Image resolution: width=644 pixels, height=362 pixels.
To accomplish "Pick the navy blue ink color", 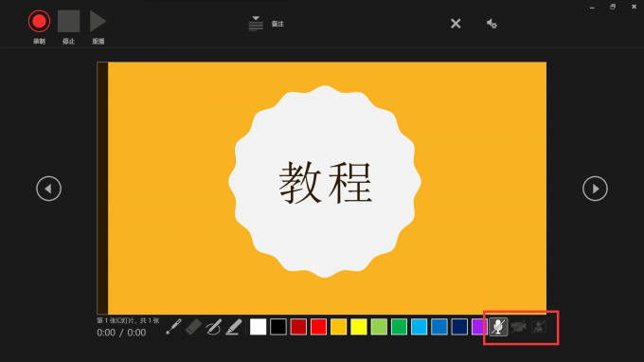I will (x=459, y=327).
